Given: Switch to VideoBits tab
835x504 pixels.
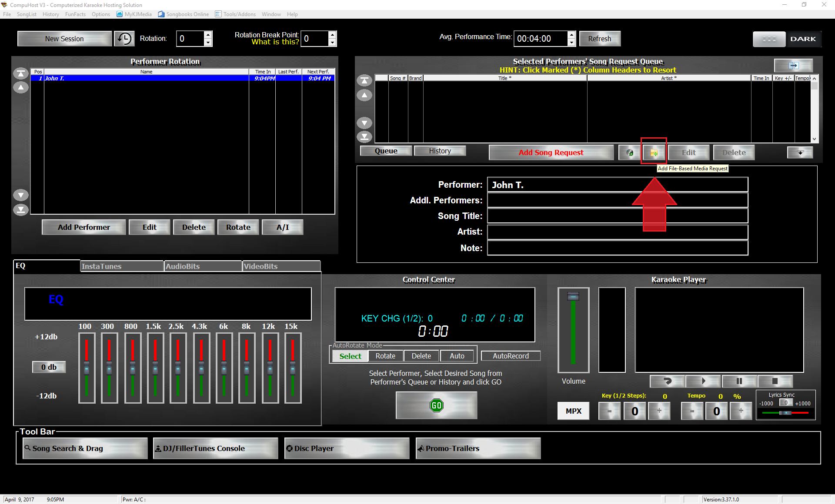Looking at the screenshot, I should pos(281,266).
